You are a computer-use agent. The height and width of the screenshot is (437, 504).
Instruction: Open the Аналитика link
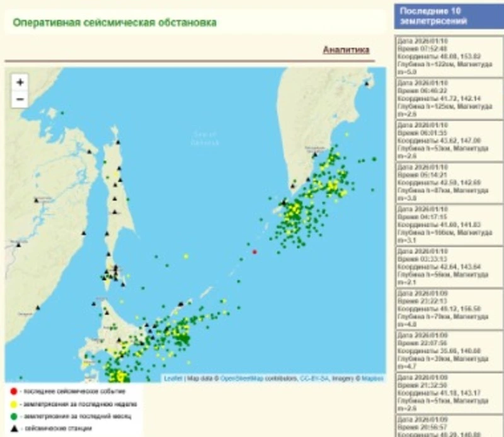[346, 50]
